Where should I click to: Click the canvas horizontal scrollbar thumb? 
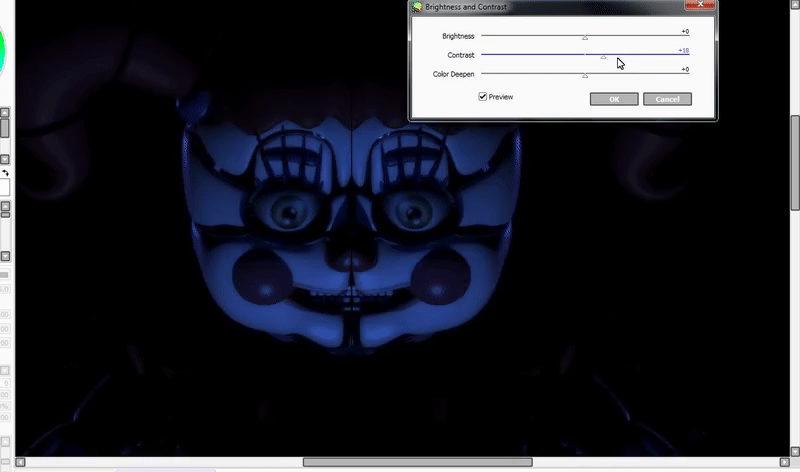(417, 462)
